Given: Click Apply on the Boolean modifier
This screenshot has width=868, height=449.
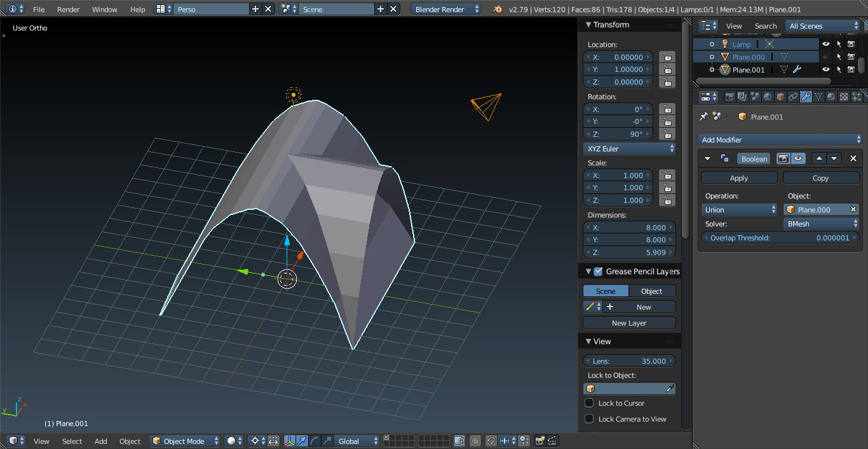Looking at the screenshot, I should point(739,178).
